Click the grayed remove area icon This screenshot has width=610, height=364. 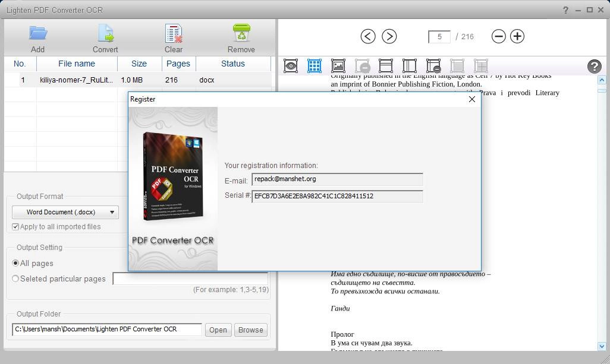[x=362, y=66]
